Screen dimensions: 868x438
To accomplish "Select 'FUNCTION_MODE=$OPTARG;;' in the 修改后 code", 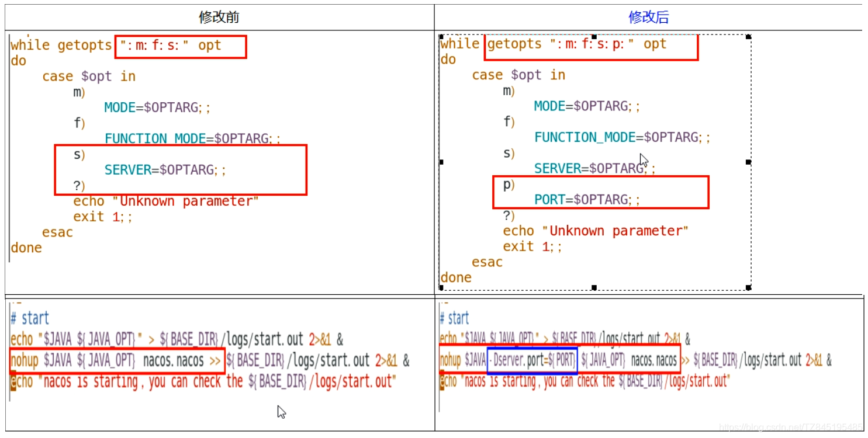I will point(623,137).
